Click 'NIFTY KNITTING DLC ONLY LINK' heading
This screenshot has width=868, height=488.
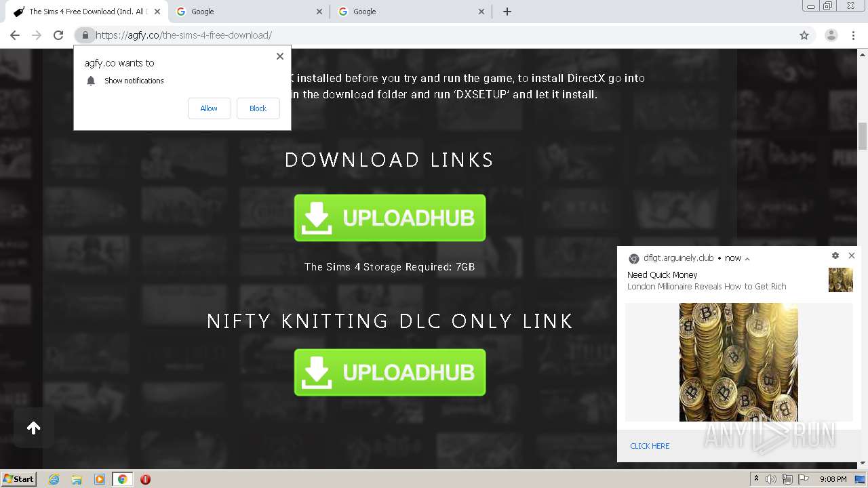coord(390,321)
